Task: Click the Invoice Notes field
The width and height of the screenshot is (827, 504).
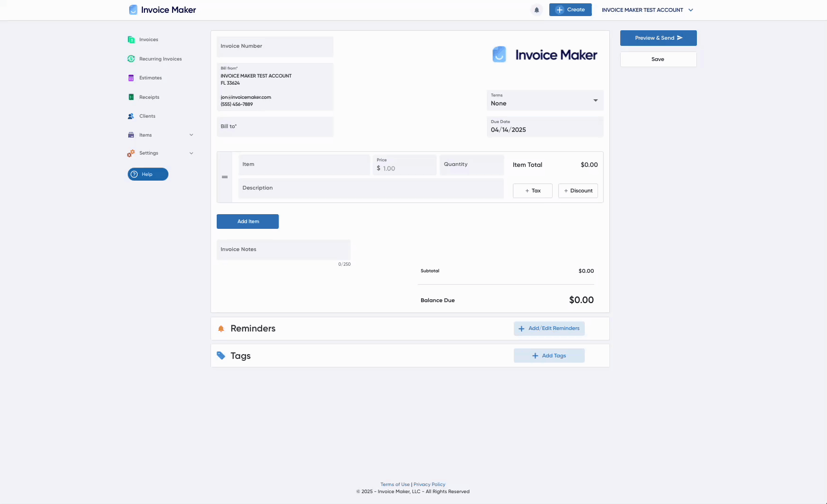Action: pos(283,250)
